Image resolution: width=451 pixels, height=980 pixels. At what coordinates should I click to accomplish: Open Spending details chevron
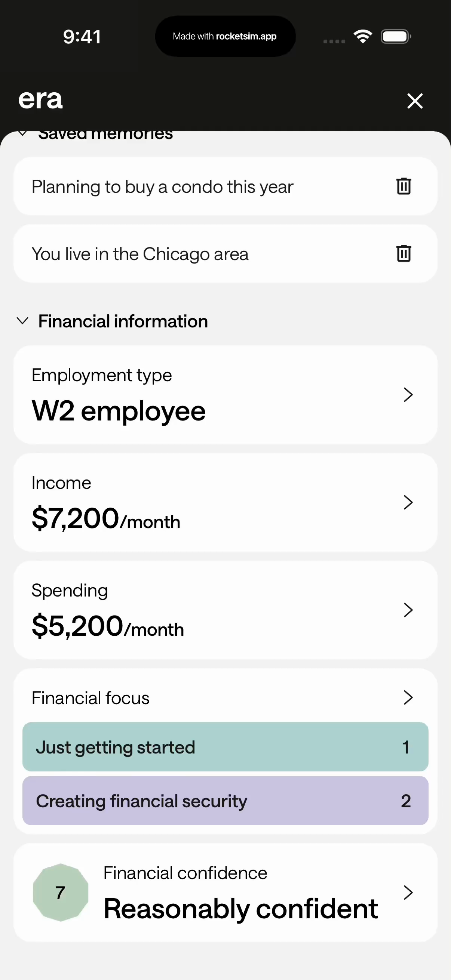pyautogui.click(x=408, y=610)
